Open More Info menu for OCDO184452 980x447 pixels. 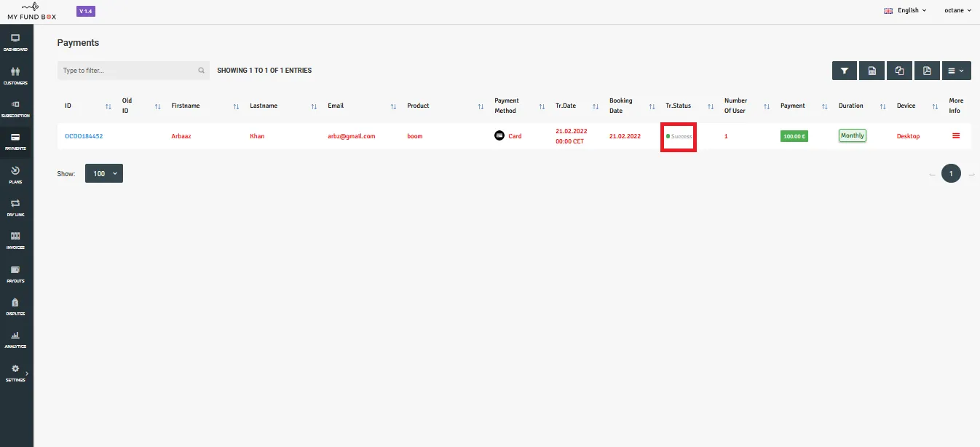(x=956, y=136)
